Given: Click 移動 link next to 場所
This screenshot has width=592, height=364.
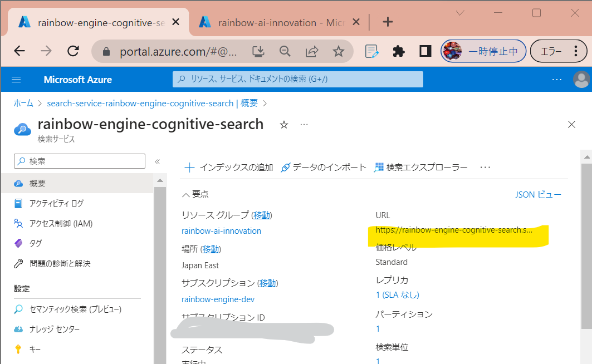Looking at the screenshot, I should click(211, 249).
